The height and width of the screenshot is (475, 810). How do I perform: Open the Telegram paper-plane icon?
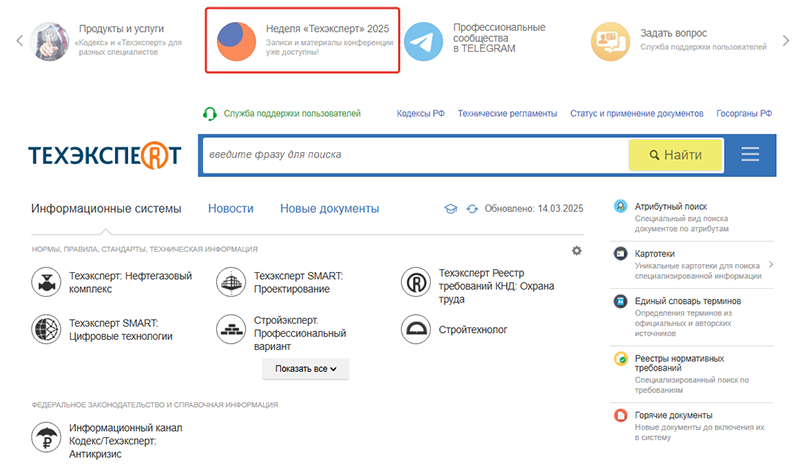pos(423,41)
